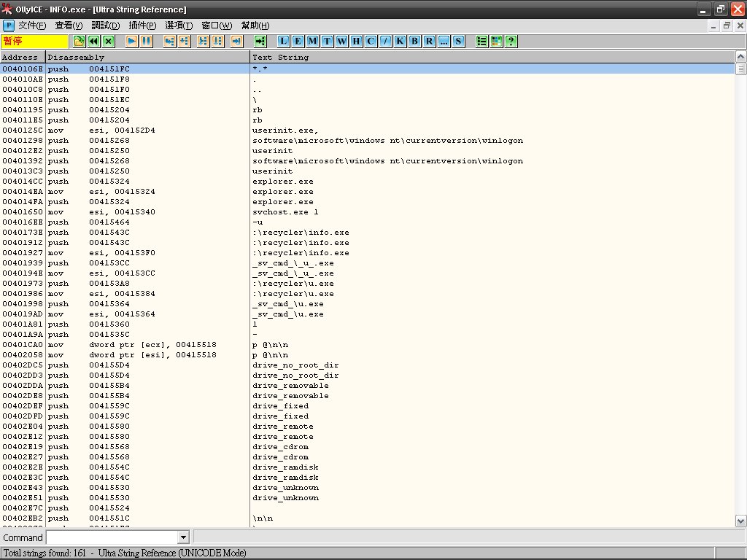Select the row at address 00401939
747x560 pixels.
click(368, 263)
